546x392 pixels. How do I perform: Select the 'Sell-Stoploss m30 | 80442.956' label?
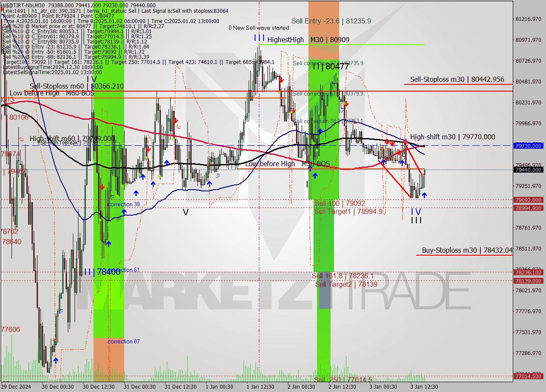point(457,79)
